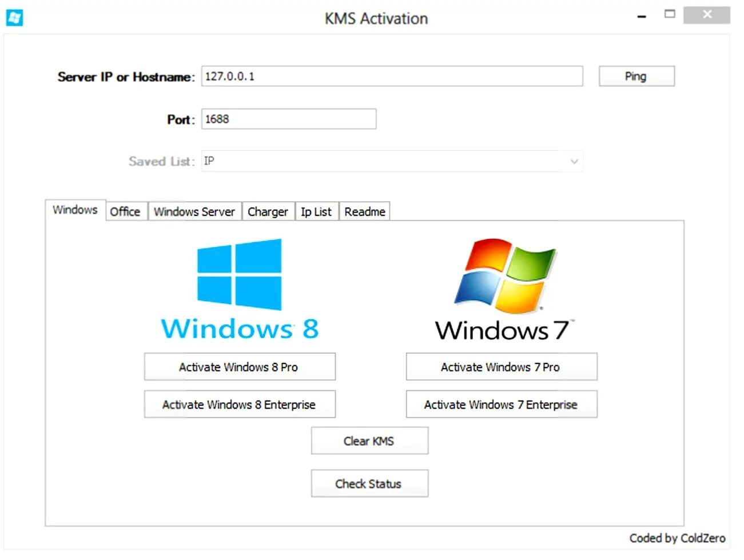Screen dimensions: 744x560
Task: Check the activation status
Action: [x=369, y=484]
